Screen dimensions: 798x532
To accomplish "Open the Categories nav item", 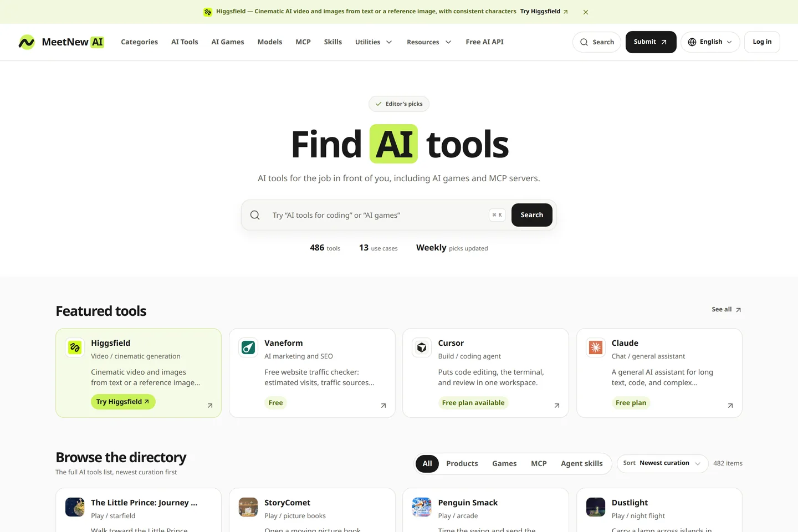I will tap(140, 42).
